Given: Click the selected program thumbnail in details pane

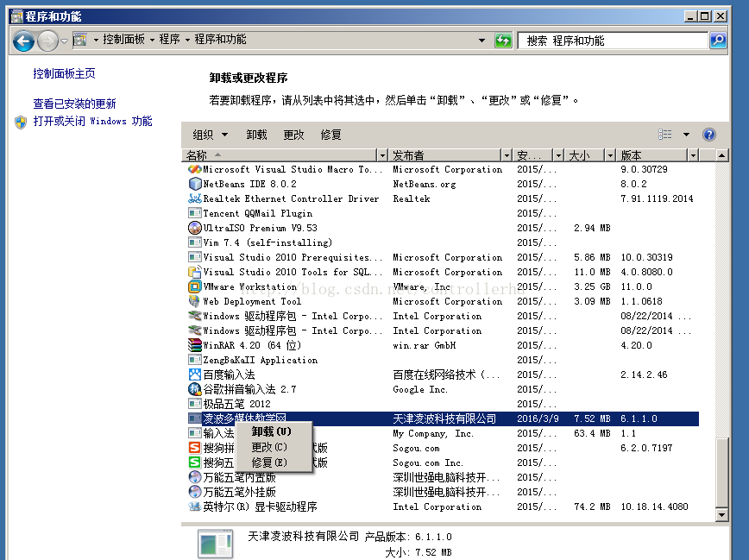Looking at the screenshot, I should 216,544.
